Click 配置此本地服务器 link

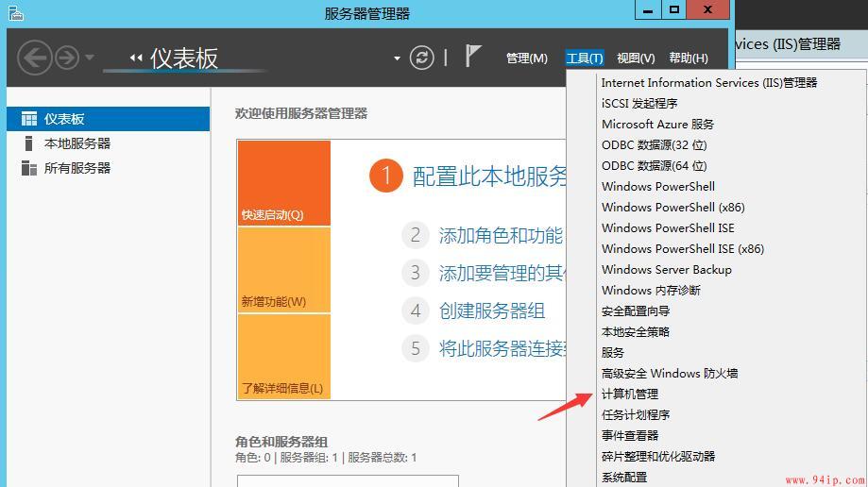pyautogui.click(x=489, y=176)
